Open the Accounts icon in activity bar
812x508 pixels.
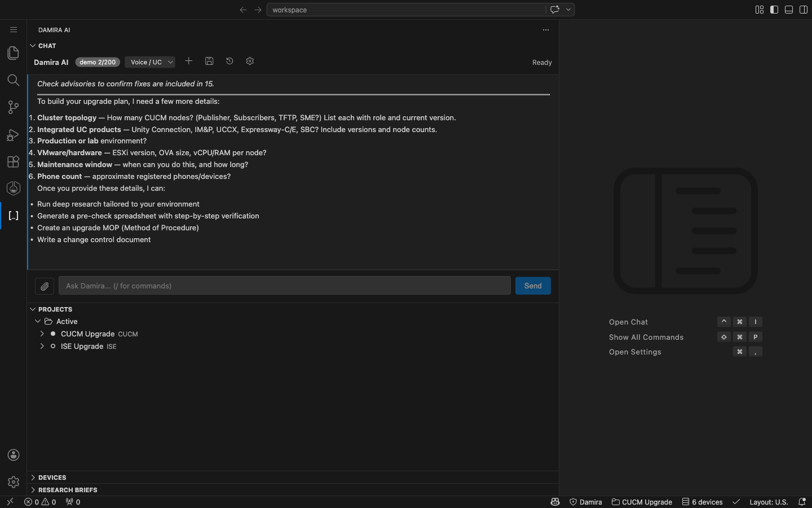pos(14,455)
